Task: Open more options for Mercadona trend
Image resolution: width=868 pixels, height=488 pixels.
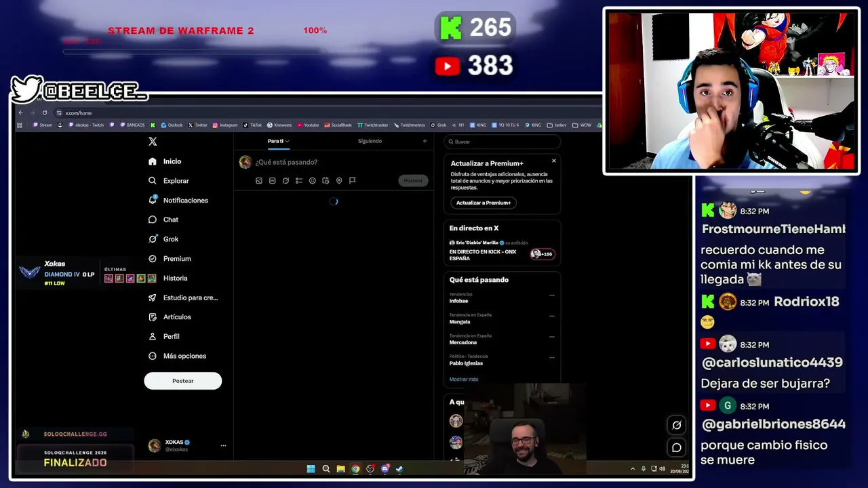Action: click(x=552, y=337)
